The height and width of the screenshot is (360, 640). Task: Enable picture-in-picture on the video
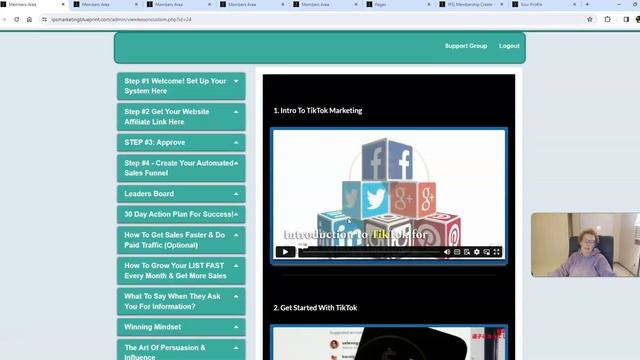487,252
